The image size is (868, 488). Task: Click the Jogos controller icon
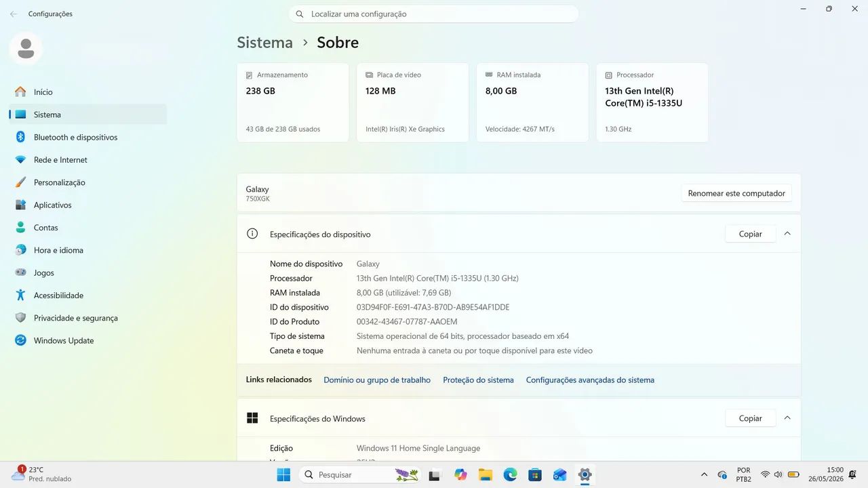pos(20,272)
